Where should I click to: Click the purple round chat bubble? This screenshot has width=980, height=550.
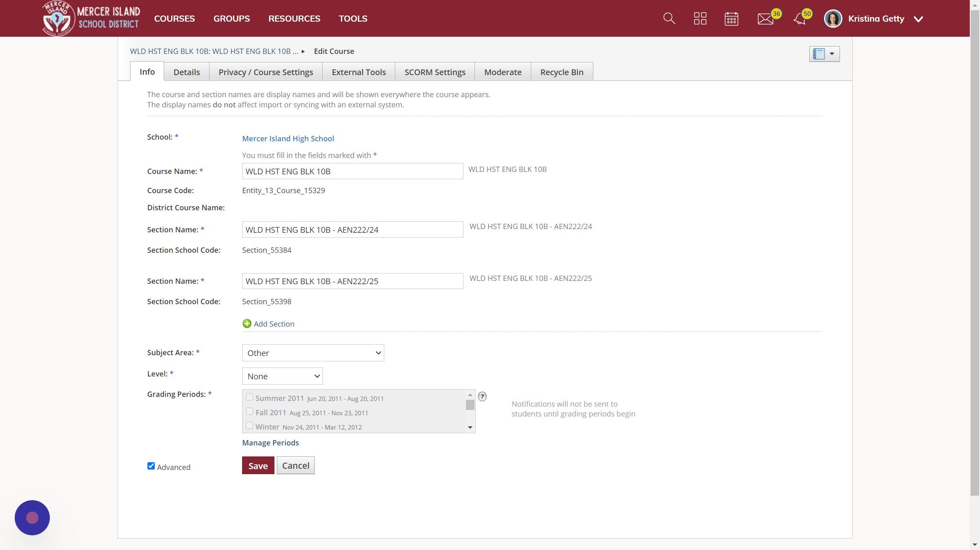coord(32,517)
